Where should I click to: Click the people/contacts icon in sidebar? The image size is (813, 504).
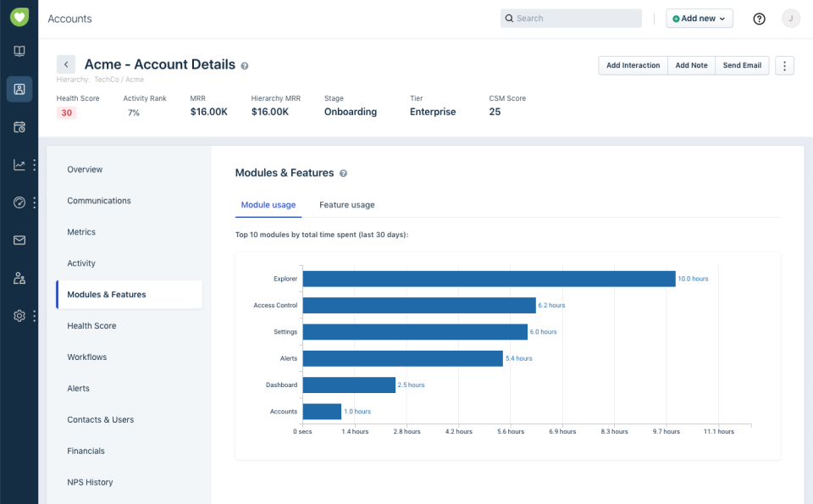(19, 278)
